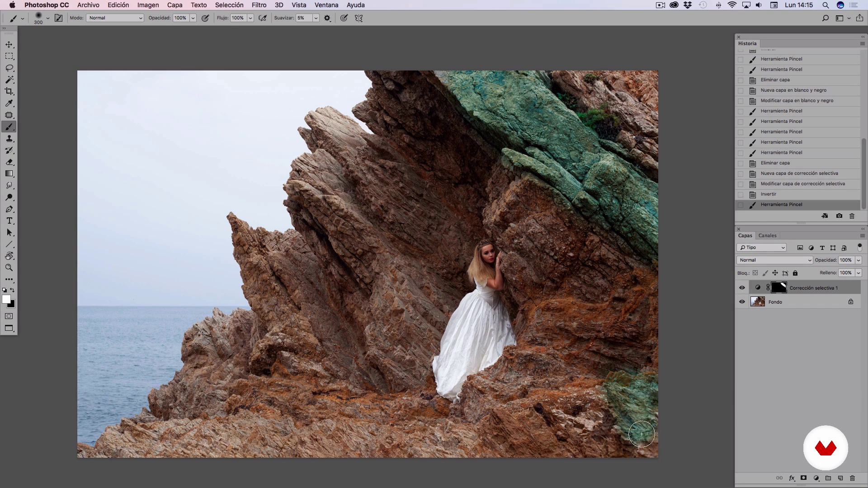The image size is (868, 488).
Task: Toggle lock transparent pixels
Action: 755,273
